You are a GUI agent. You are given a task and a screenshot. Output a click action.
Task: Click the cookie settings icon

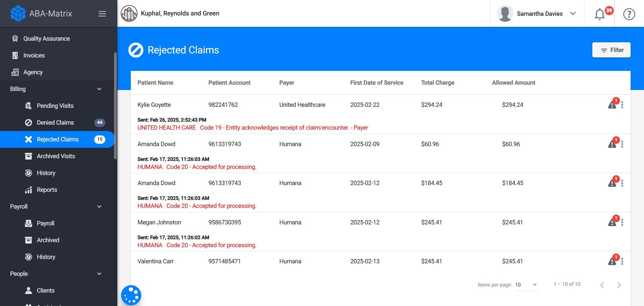[131, 295]
